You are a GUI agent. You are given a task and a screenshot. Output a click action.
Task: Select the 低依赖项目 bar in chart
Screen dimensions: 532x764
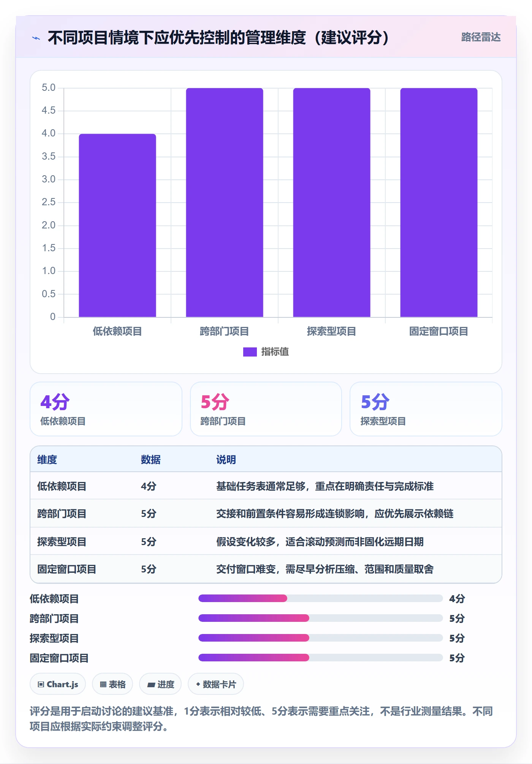(117, 225)
